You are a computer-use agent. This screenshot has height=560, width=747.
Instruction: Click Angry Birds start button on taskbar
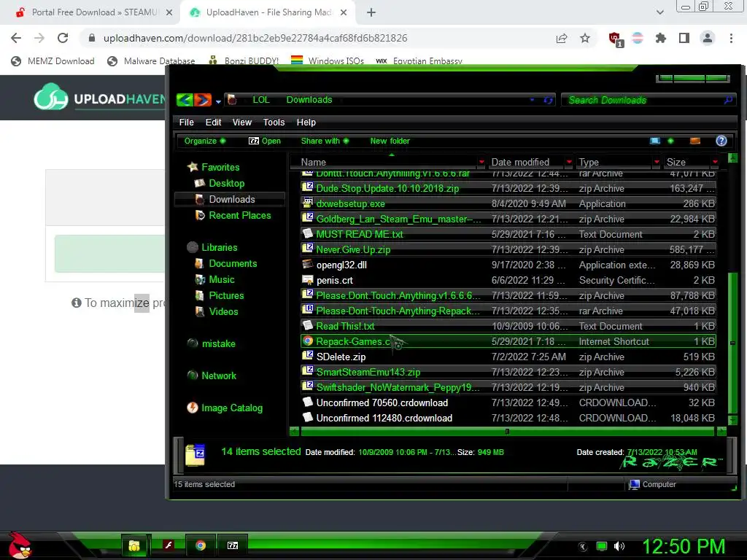19,545
